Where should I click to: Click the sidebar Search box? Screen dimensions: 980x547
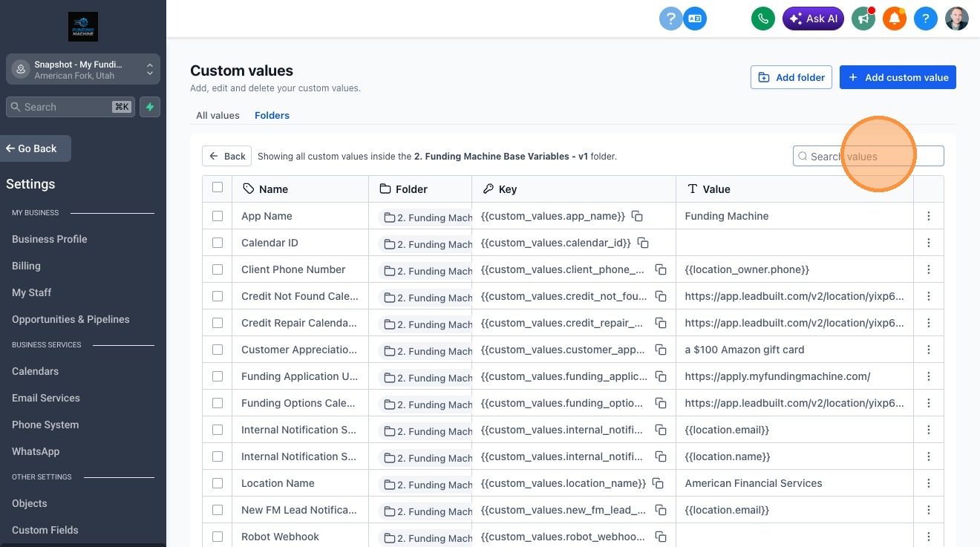(x=71, y=107)
